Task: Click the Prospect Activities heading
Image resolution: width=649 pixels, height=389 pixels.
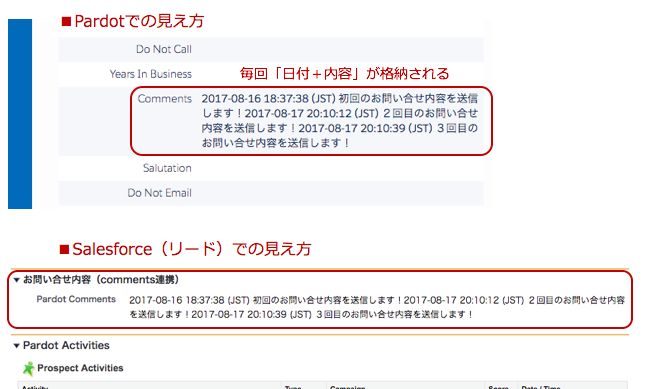Action: pyautogui.click(x=80, y=368)
